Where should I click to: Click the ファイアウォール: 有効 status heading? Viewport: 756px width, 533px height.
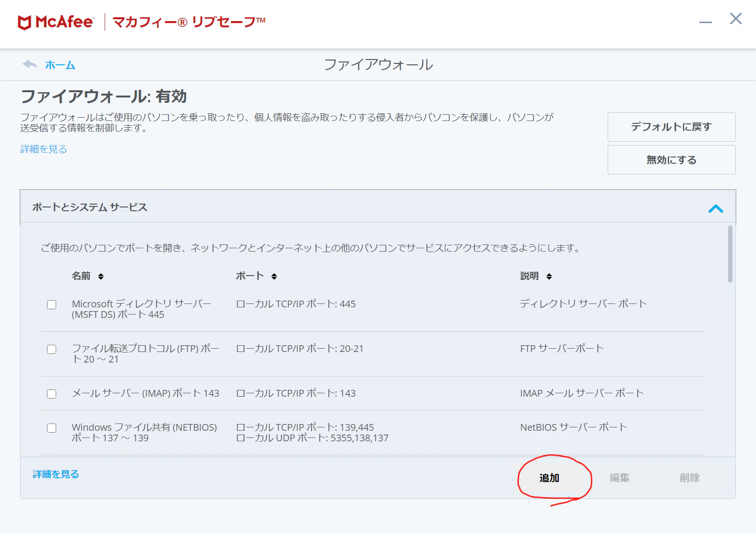[104, 97]
